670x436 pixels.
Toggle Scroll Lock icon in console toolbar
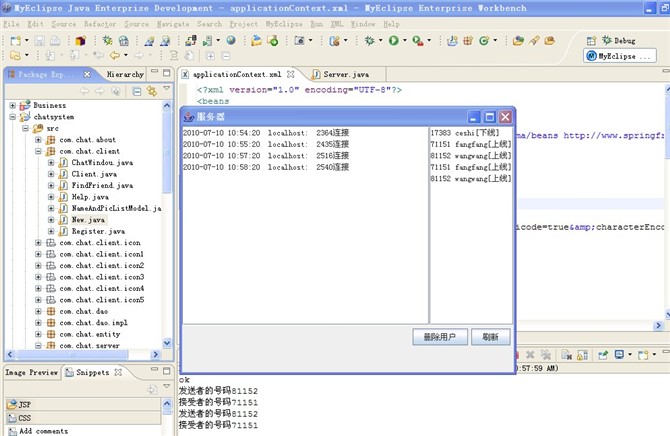coord(582,355)
